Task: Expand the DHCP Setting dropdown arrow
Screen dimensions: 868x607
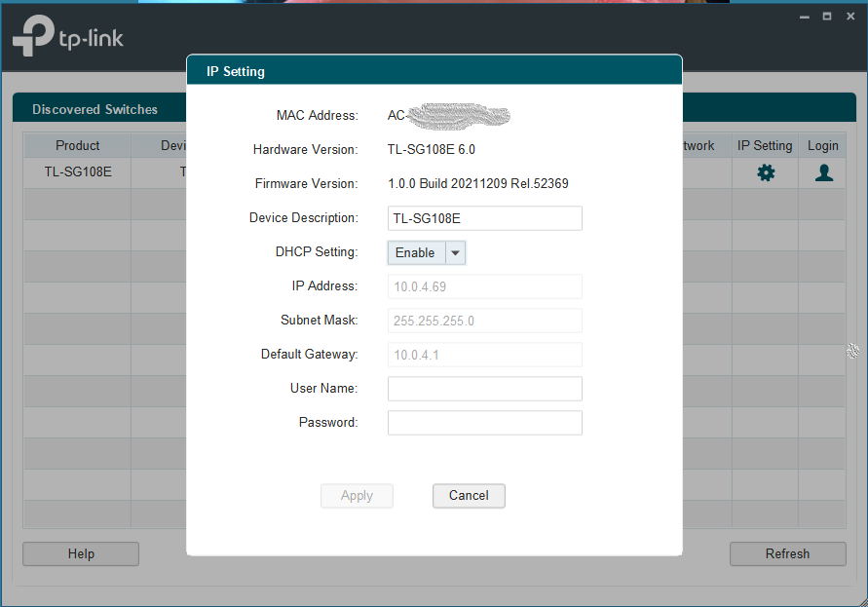Action: pyautogui.click(x=455, y=252)
